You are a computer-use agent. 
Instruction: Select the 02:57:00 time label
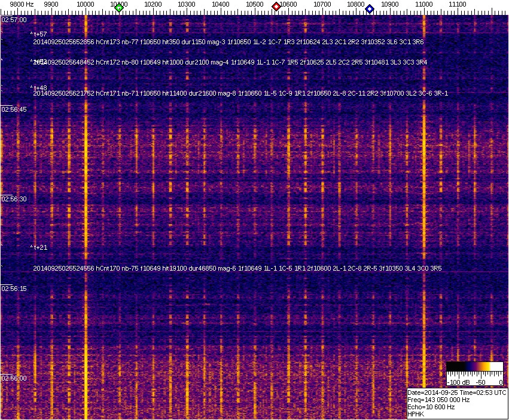pyautogui.click(x=14, y=20)
